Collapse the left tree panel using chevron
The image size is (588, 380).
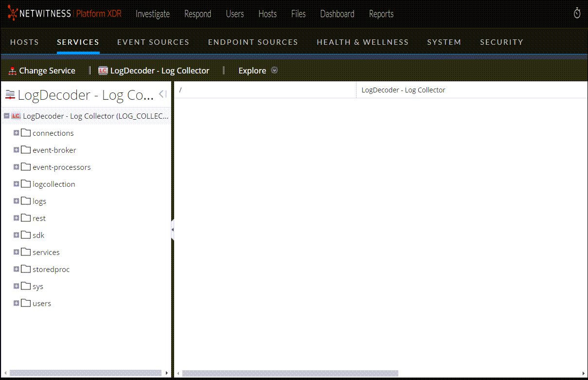click(162, 94)
